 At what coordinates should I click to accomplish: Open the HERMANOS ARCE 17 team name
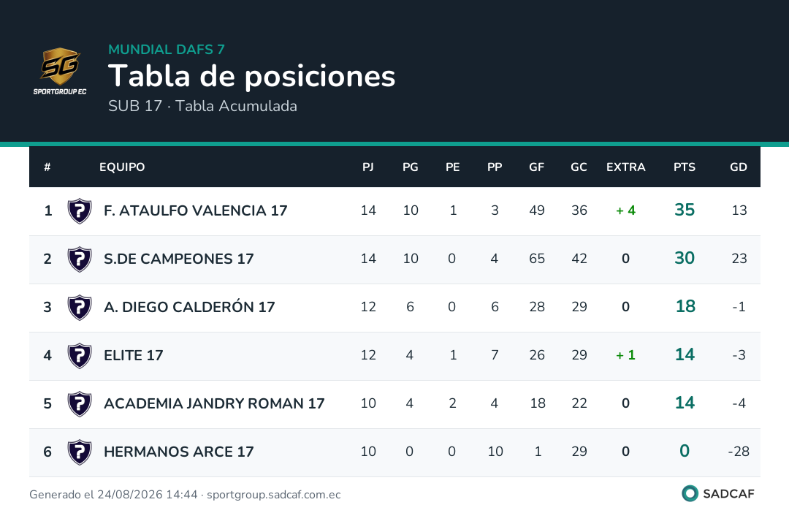pyautogui.click(x=179, y=452)
